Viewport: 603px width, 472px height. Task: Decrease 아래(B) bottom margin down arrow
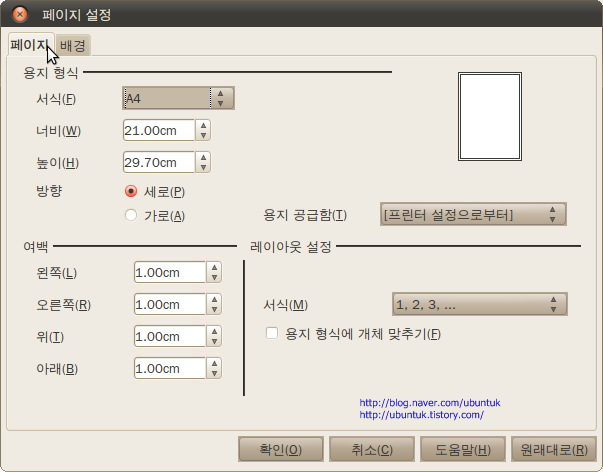coord(214,374)
